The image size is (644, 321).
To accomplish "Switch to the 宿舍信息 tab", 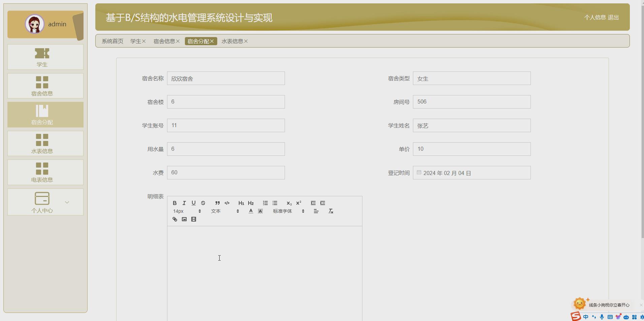I will 164,41.
